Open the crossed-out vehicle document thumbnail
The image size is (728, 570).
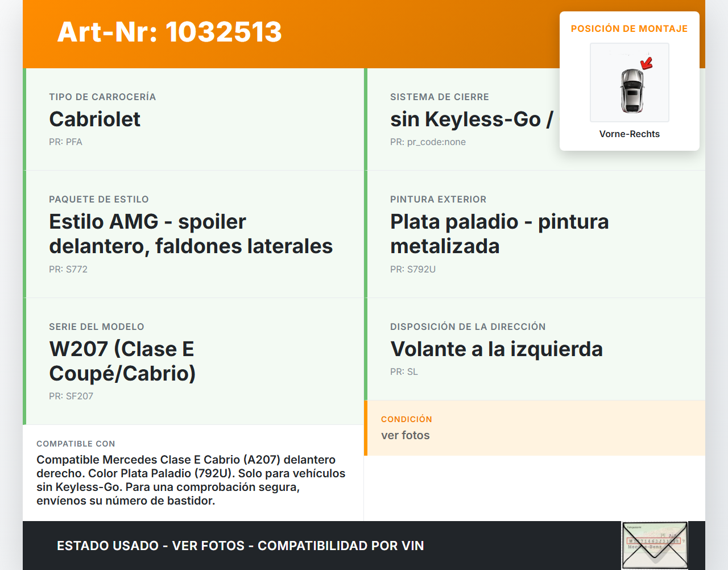point(655,545)
